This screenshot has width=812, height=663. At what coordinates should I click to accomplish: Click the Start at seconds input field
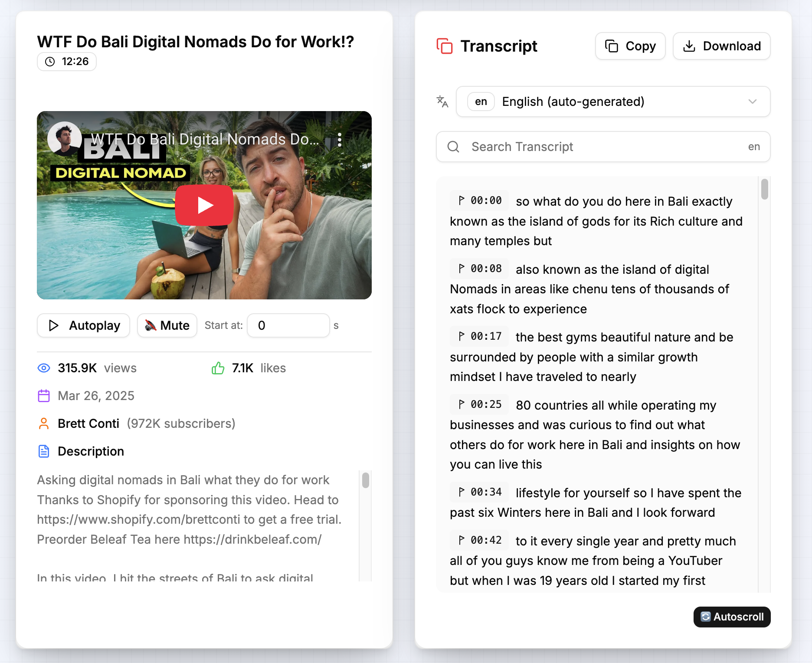(x=288, y=325)
